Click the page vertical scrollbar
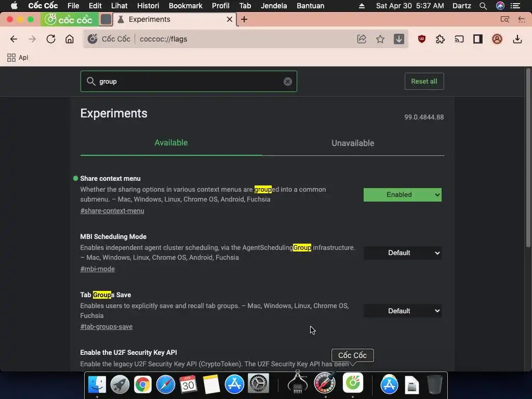This screenshot has width=532, height=399. (x=528, y=158)
